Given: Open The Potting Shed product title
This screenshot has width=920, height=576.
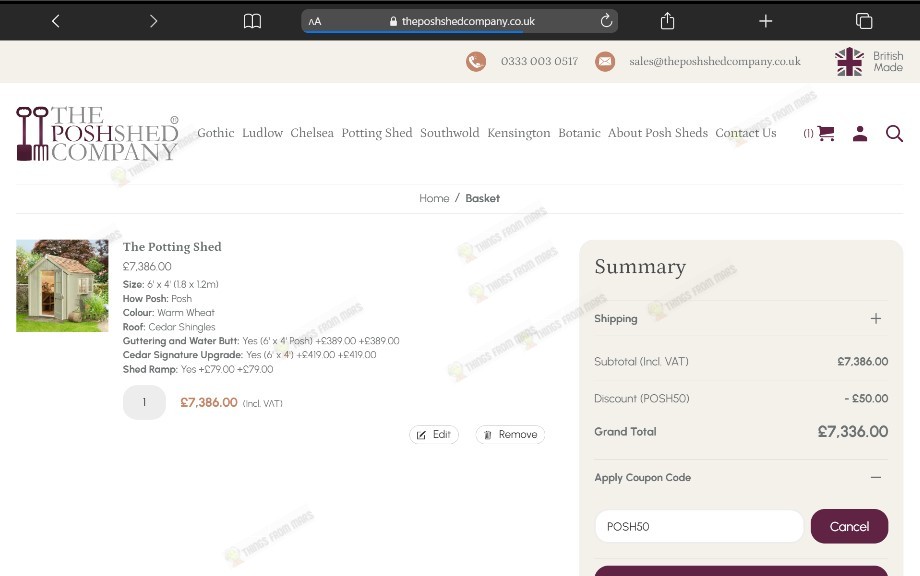Looking at the screenshot, I should pyautogui.click(x=172, y=247).
